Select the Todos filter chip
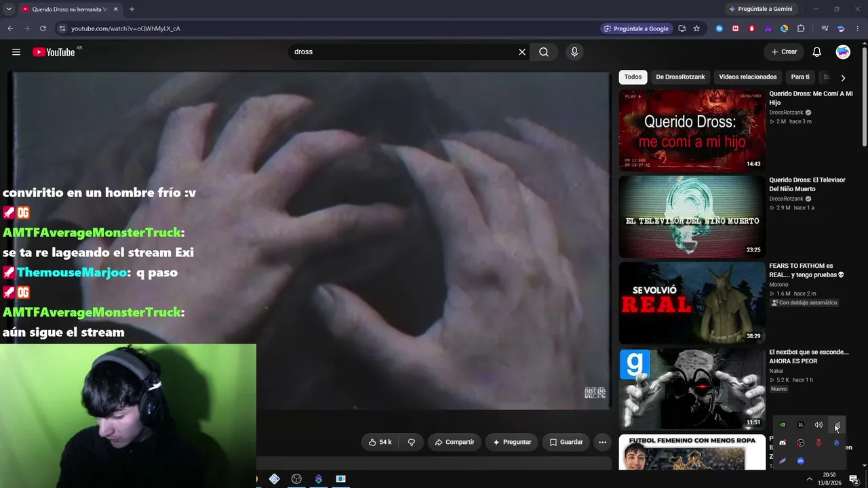Image resolution: width=868 pixels, height=488 pixels. point(633,77)
